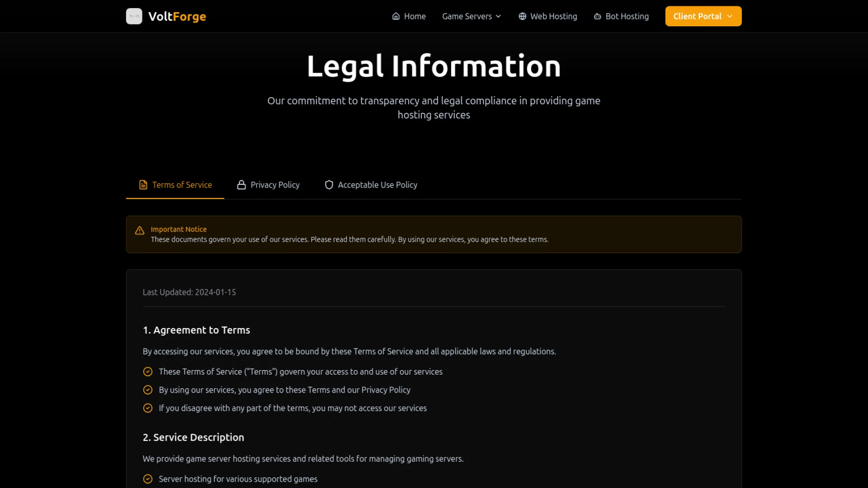Click the shield icon on Acceptable Use Policy tab
Image resolution: width=868 pixels, height=488 pixels.
coord(329,185)
